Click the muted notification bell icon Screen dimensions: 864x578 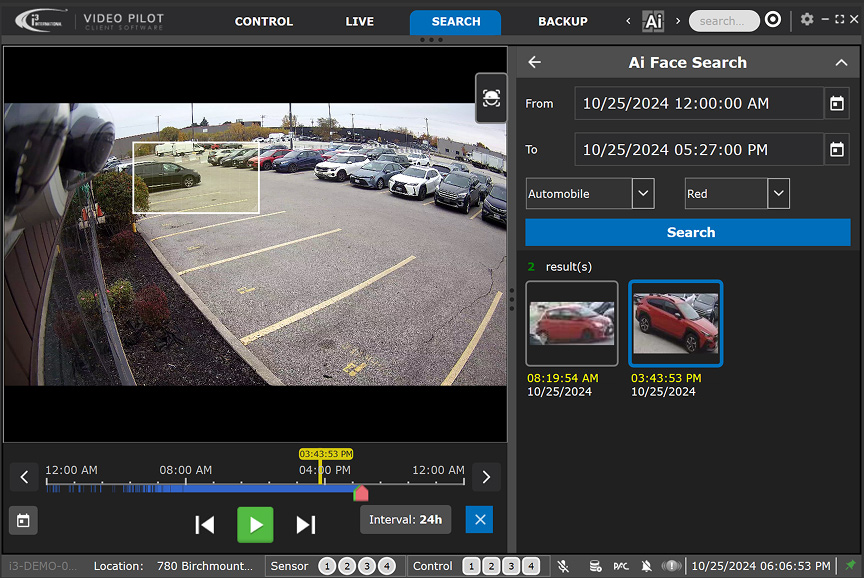[648, 566]
